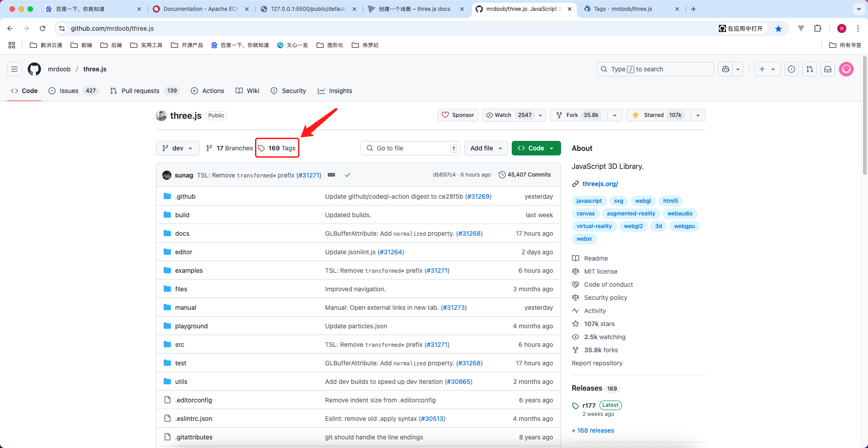Select the webgpu topic tag

pos(684,226)
